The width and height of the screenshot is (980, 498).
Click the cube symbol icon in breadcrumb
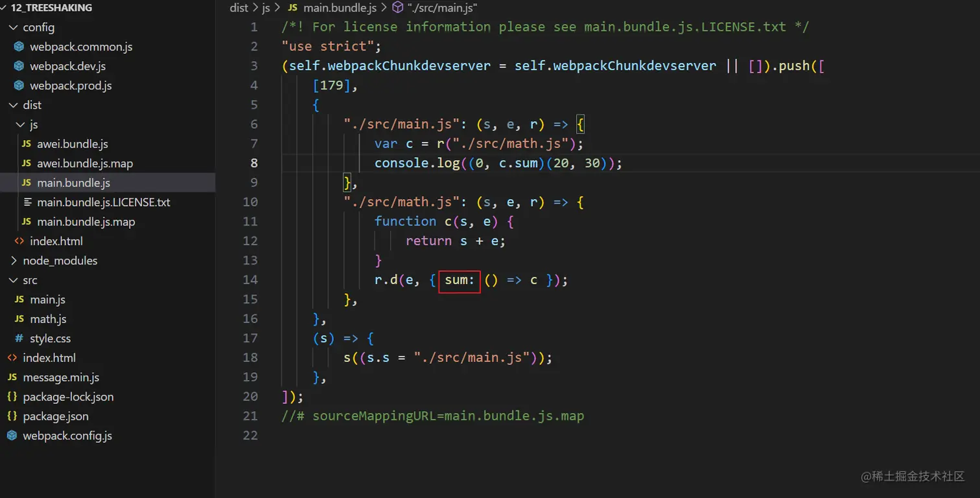point(398,8)
